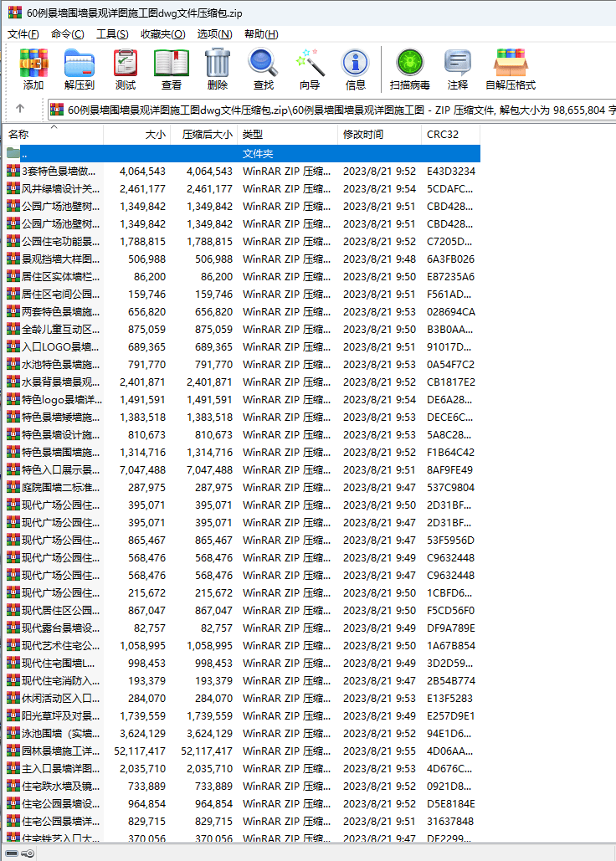
Task: Sort by the 名称 column header
Action: (x=54, y=134)
